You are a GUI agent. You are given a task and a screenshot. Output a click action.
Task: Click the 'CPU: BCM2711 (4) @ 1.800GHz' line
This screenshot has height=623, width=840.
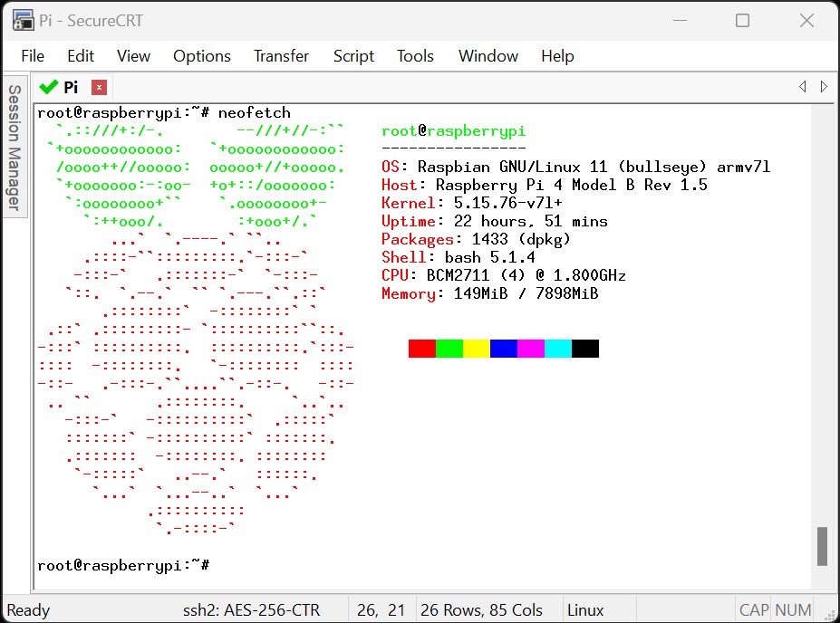504,275
